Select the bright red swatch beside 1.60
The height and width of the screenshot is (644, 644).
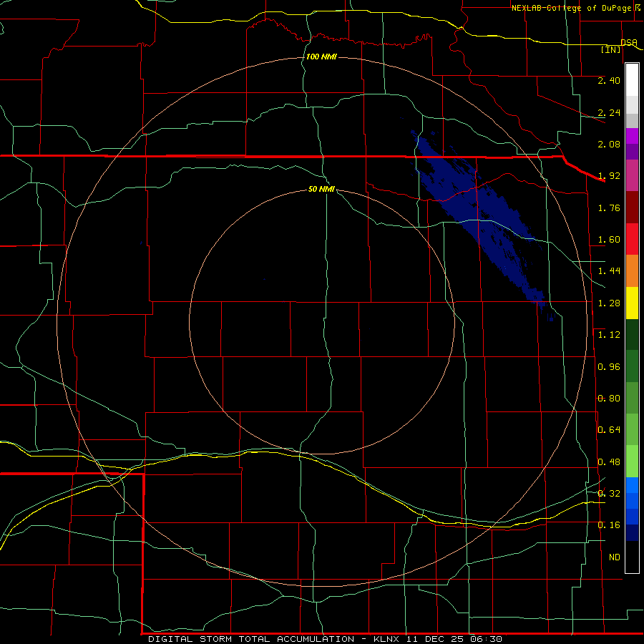coord(632,239)
